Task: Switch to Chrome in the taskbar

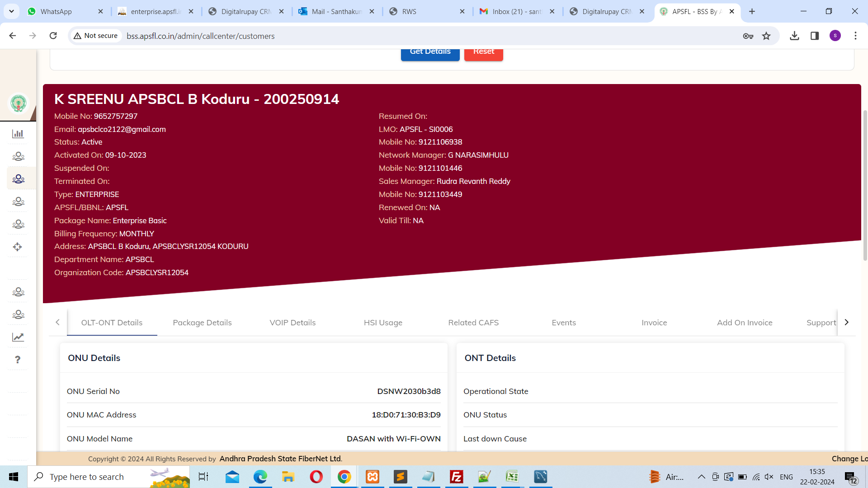Action: point(344,477)
